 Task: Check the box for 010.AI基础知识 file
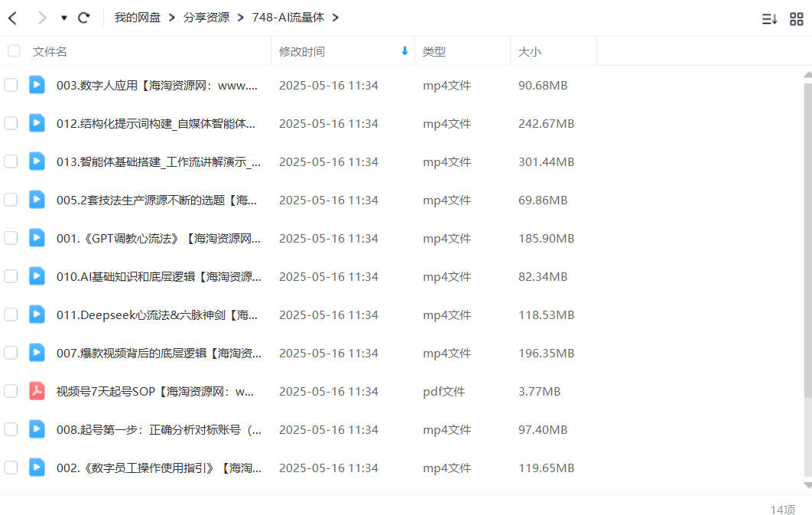(x=11, y=276)
